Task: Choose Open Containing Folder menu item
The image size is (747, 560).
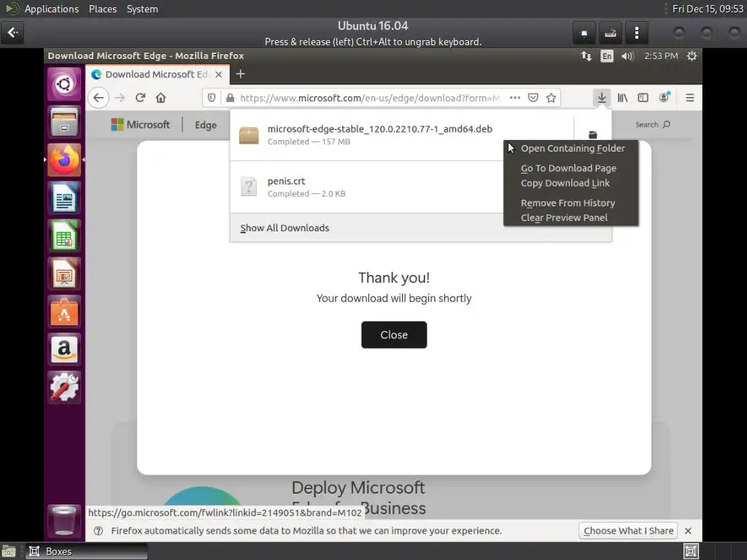Action: [573, 148]
